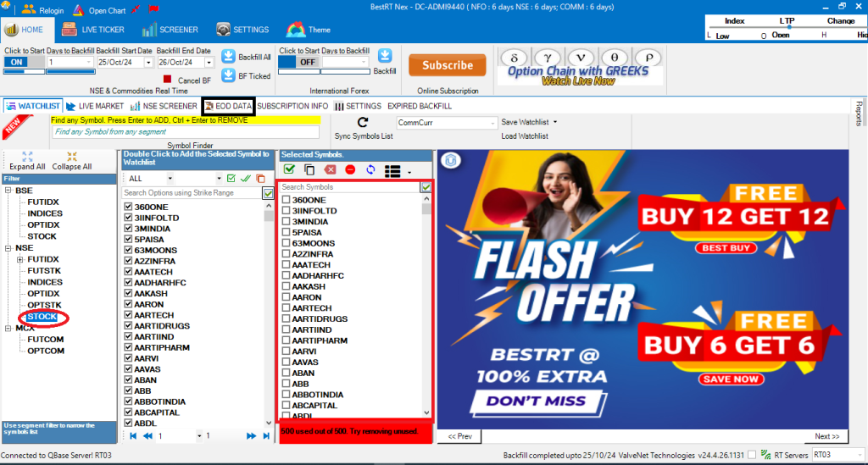Expand the NSE FUTIDX tree node
The width and height of the screenshot is (868, 465).
20,259
